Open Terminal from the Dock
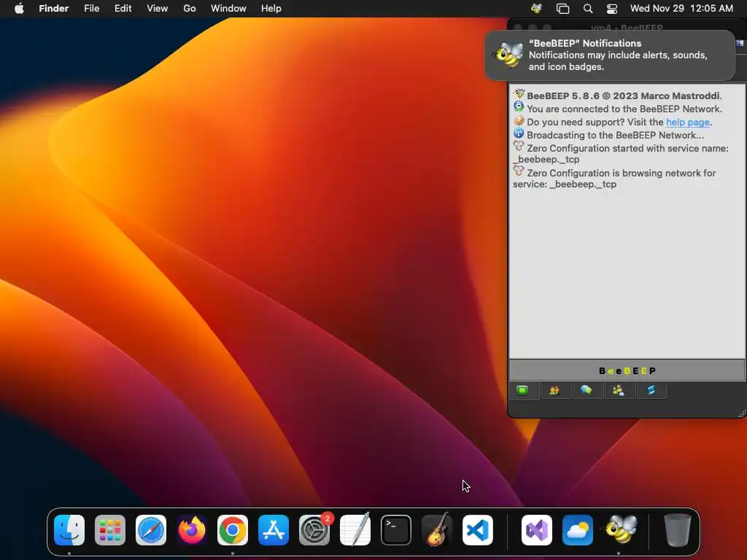 396,530
